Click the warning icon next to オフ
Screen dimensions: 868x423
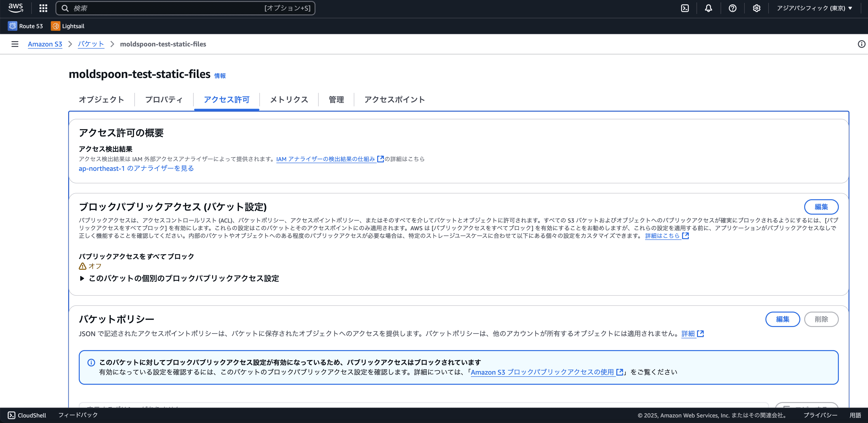point(83,266)
